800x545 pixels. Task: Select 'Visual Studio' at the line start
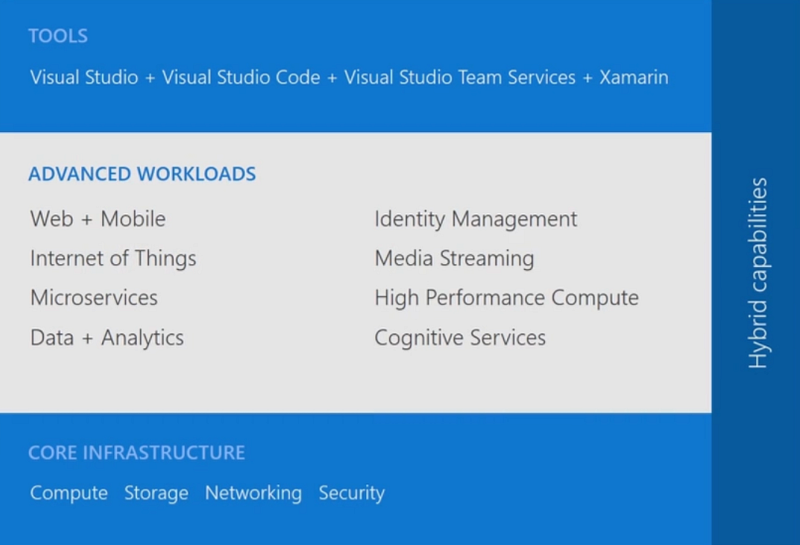(84, 77)
